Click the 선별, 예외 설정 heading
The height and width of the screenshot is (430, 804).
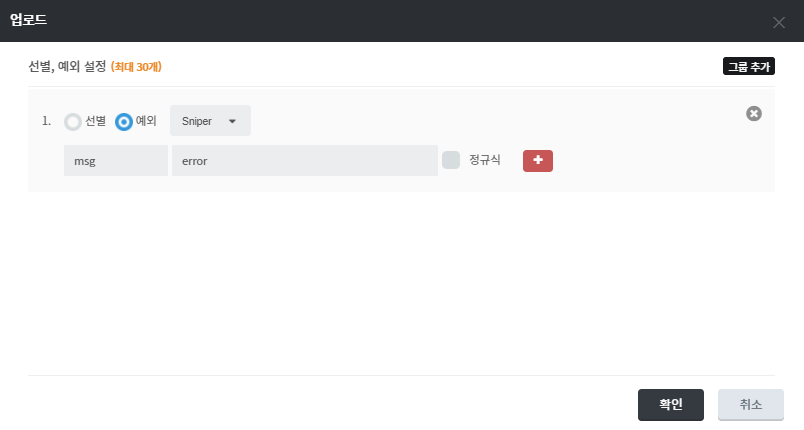coord(67,67)
